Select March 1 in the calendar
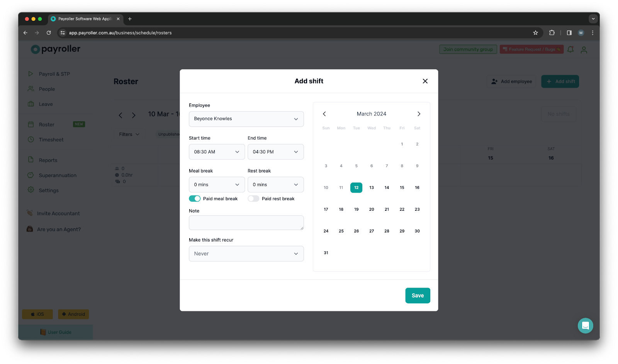 point(402,144)
